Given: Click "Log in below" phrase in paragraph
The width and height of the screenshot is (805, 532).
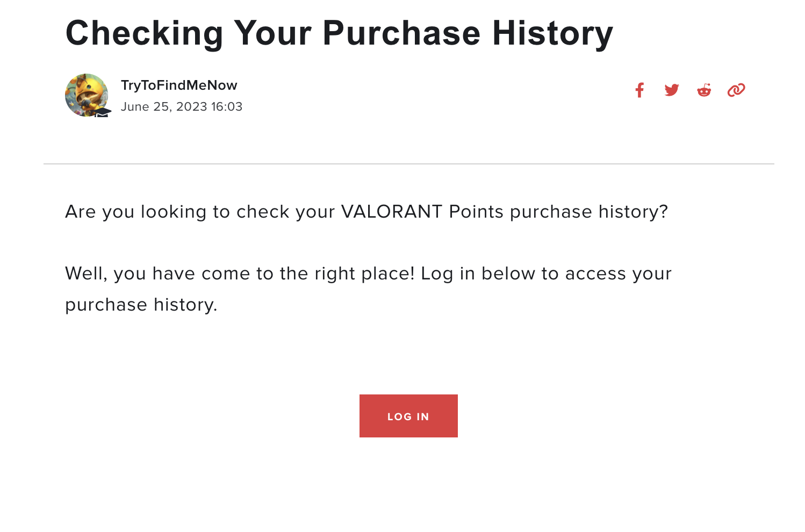Looking at the screenshot, I should 479,274.
